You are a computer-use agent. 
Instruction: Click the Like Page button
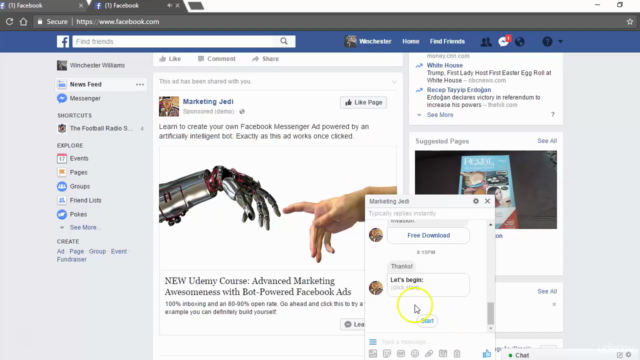363,102
